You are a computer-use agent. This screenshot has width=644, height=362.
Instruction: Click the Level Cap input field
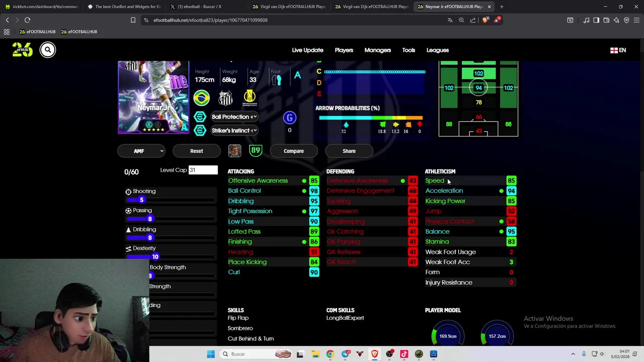(x=203, y=170)
